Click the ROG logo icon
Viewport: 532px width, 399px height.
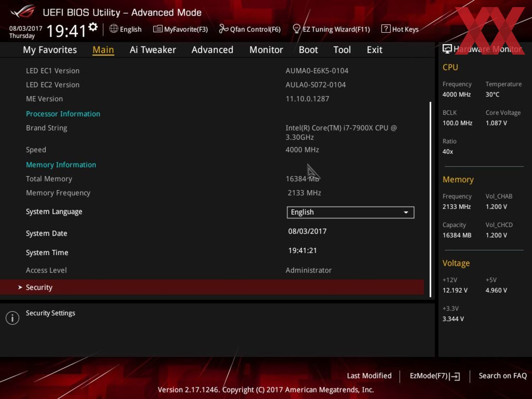tap(23, 12)
